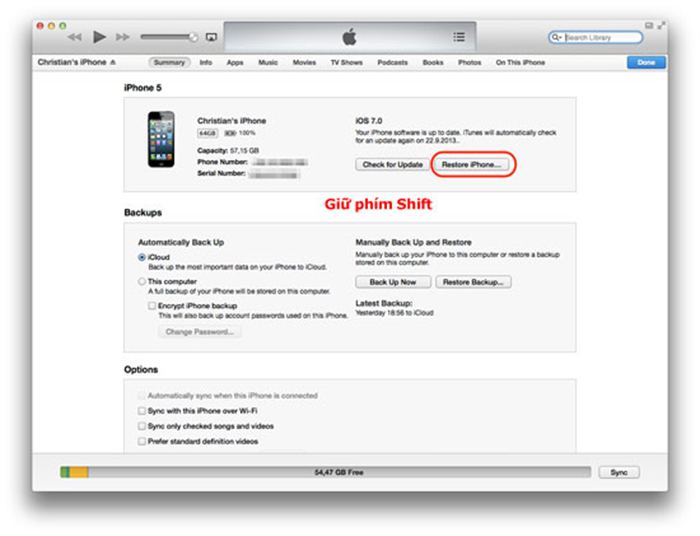Show the Up Next list icon

[459, 37]
